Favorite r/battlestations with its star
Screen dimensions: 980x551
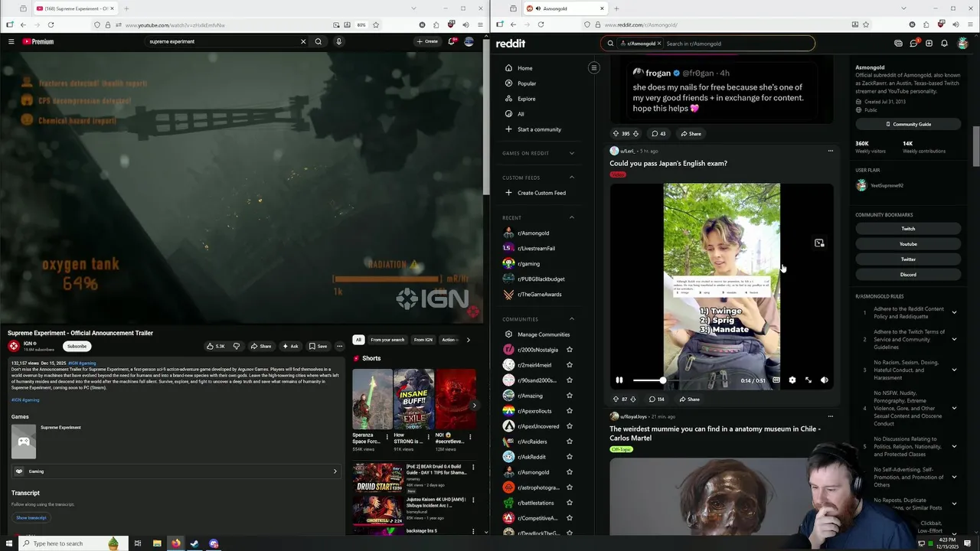(569, 503)
